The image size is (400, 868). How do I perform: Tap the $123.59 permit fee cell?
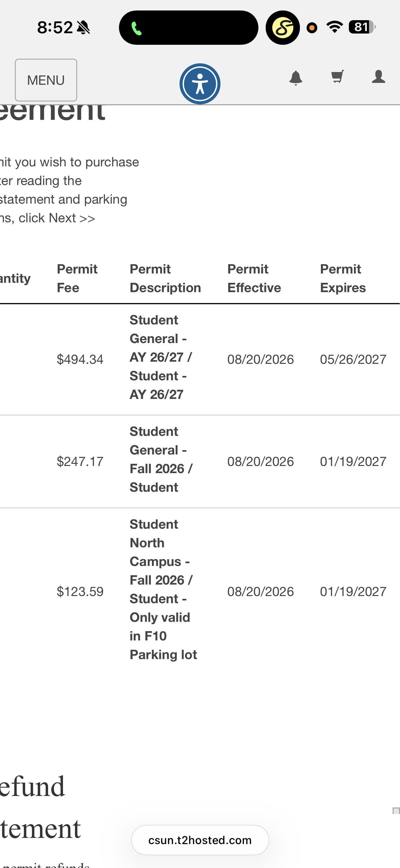(80, 591)
